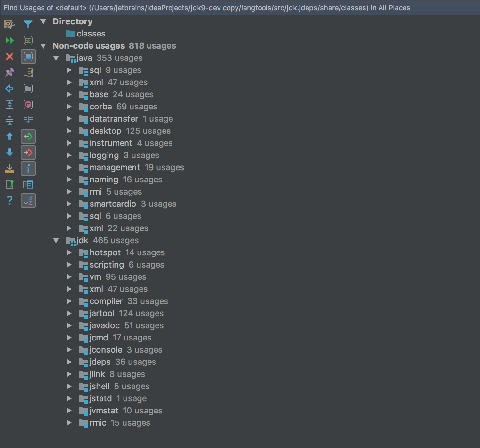The image size is (480, 448).
Task: Collapse the java 353 usages group
Action: point(56,58)
